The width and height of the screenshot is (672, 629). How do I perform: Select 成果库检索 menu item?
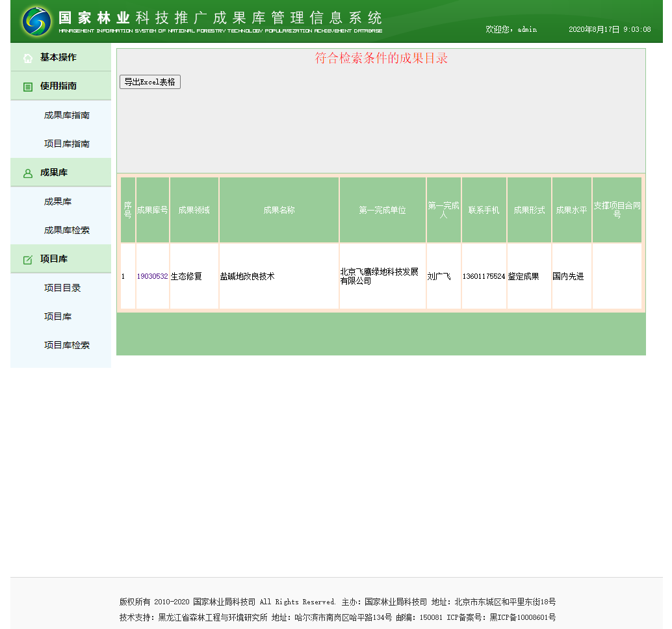click(67, 230)
